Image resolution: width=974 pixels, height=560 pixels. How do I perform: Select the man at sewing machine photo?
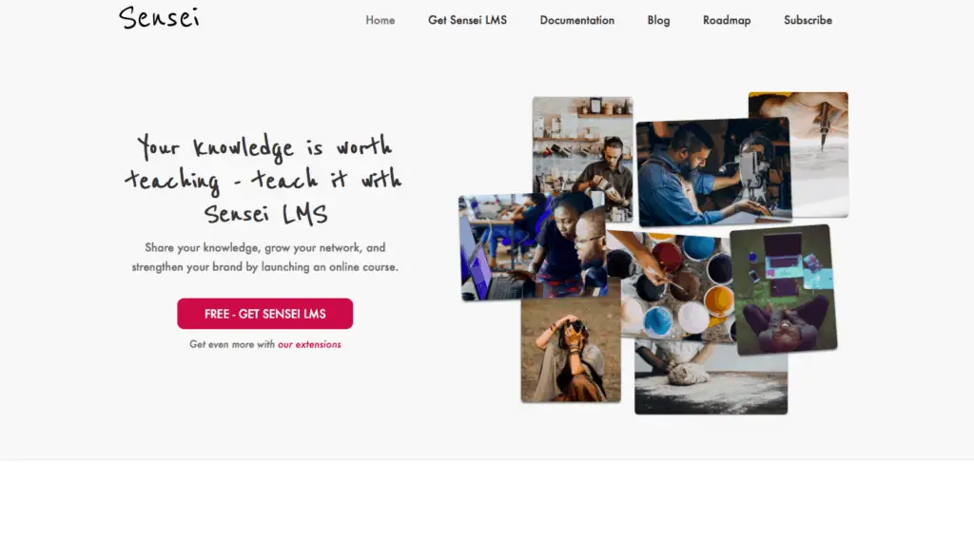coord(713,172)
